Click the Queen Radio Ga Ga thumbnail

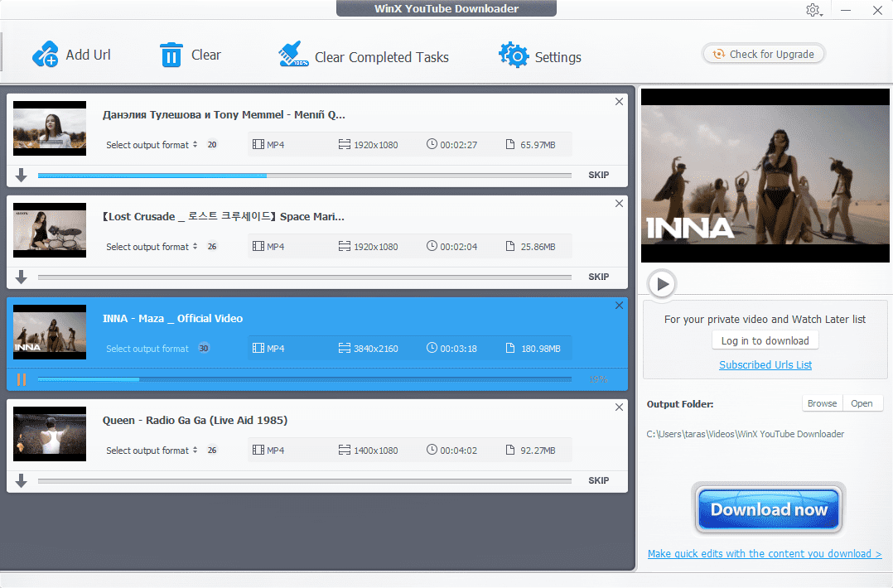pyautogui.click(x=50, y=434)
